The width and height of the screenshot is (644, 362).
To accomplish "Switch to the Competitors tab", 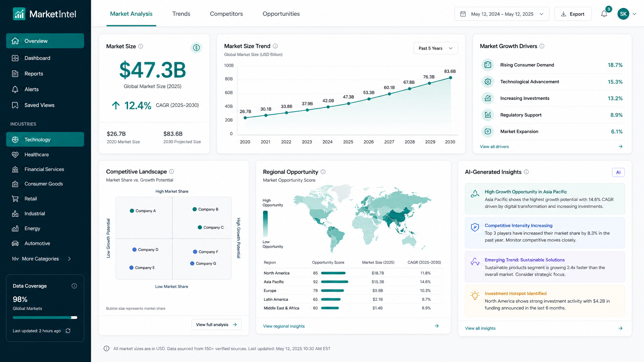I will [x=226, y=14].
